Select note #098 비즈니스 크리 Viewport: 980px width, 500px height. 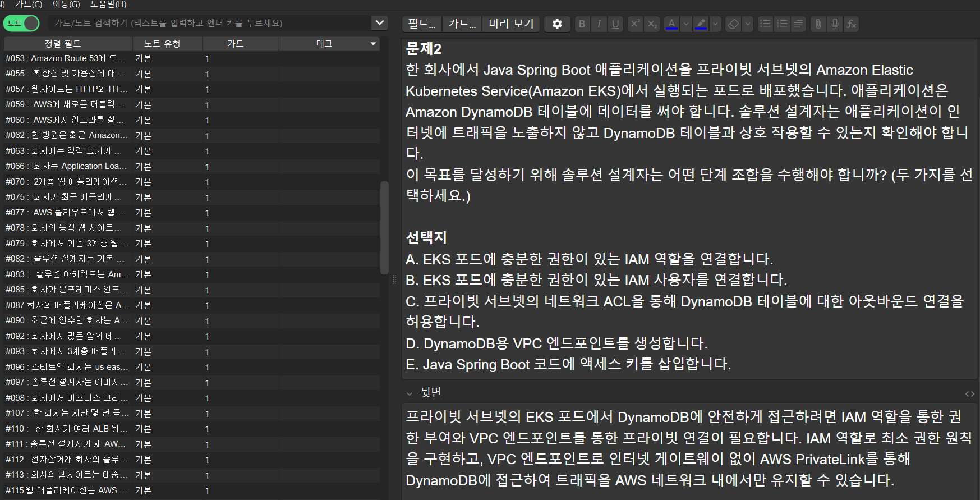pos(191,398)
